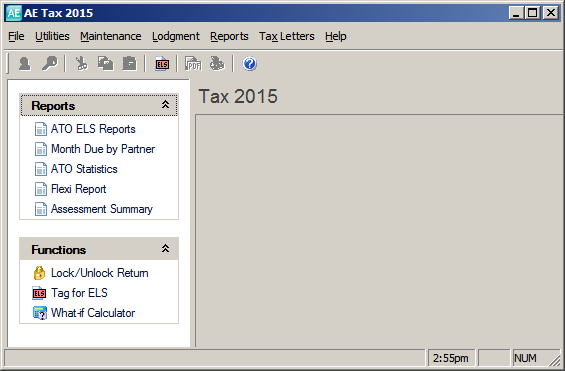The width and height of the screenshot is (565, 371).
Task: Click Tag for ELS function
Action: [79, 293]
